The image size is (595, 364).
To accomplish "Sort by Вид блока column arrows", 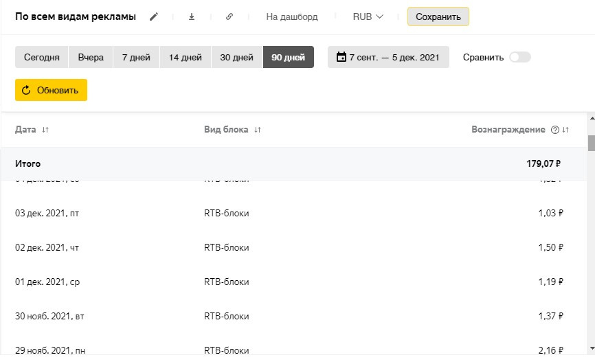I will pos(258,130).
